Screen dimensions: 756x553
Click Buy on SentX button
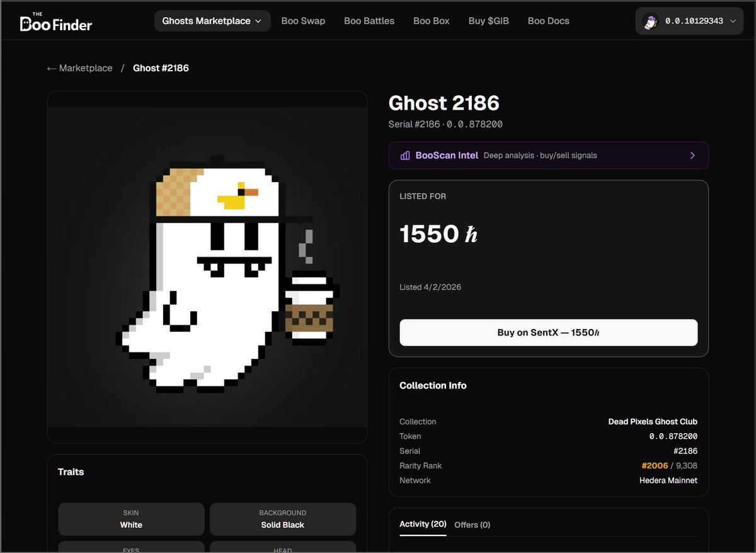coord(549,332)
